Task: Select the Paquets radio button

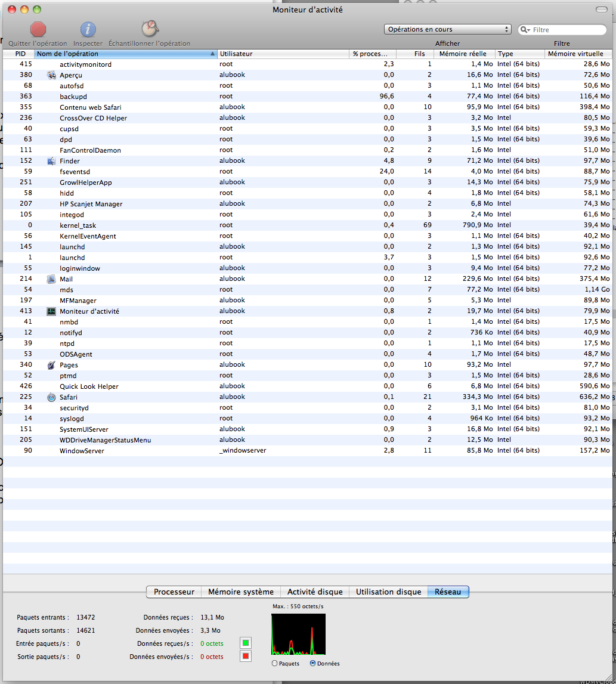Action: [274, 663]
